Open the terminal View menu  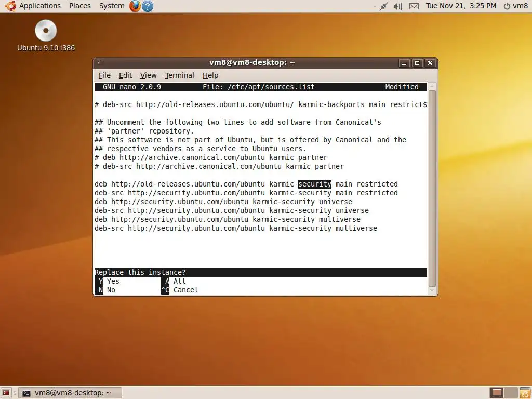pos(148,75)
